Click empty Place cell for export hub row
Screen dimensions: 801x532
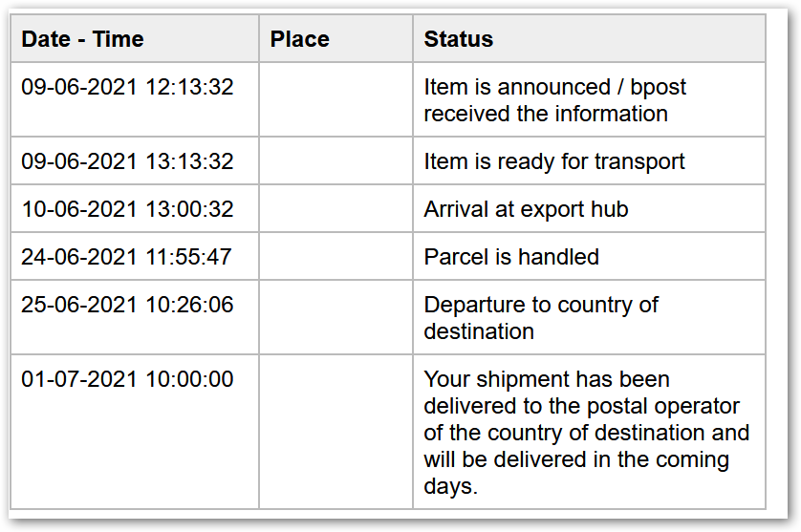336,209
